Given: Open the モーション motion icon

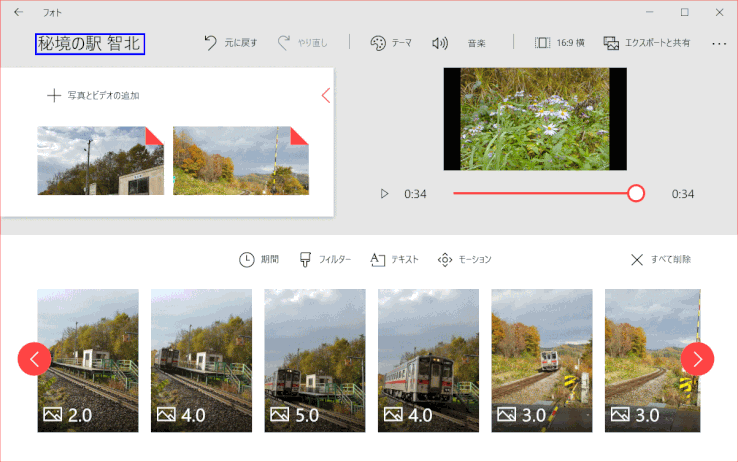Looking at the screenshot, I should click(445, 260).
